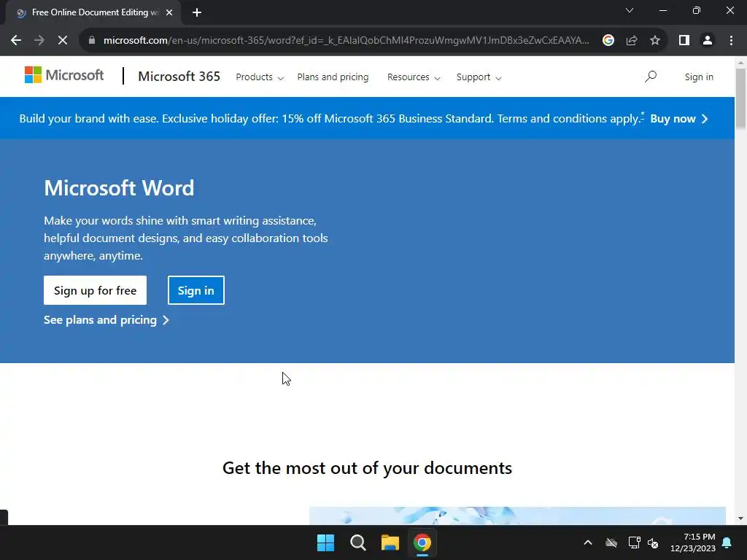The image size is (747, 560).
Task: Click Sign in at the top right
Action: pos(699,77)
